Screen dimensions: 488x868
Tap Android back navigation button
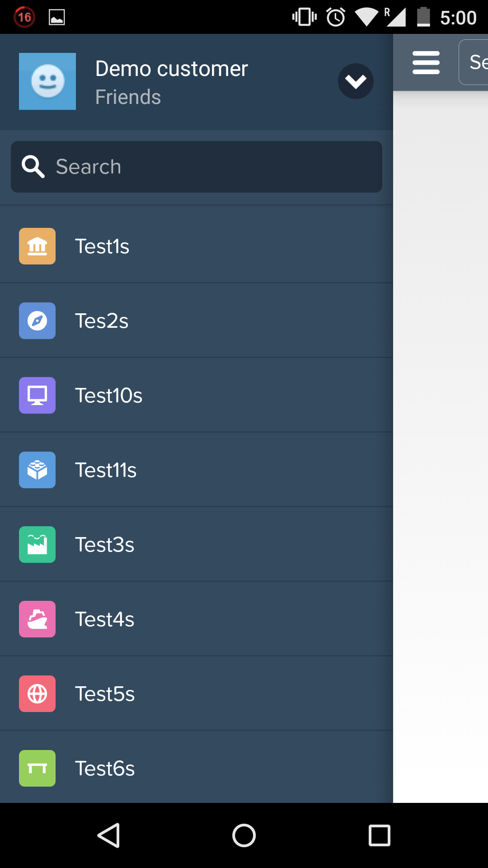tap(108, 835)
